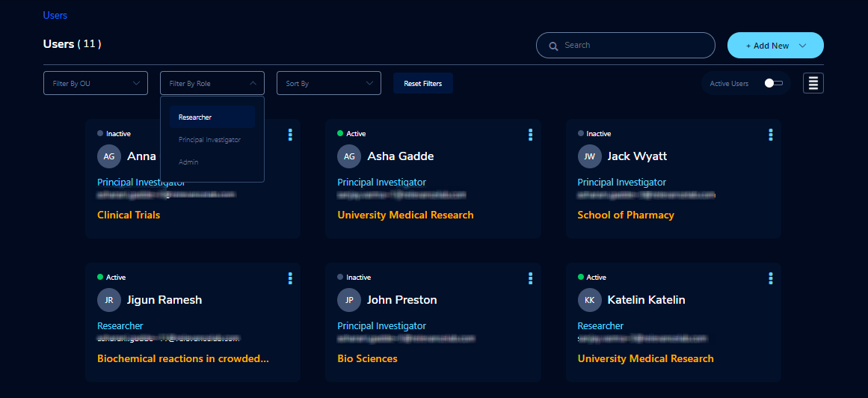Screen dimensions: 868x398
Task: Click the + Add New button
Action: [x=775, y=46]
